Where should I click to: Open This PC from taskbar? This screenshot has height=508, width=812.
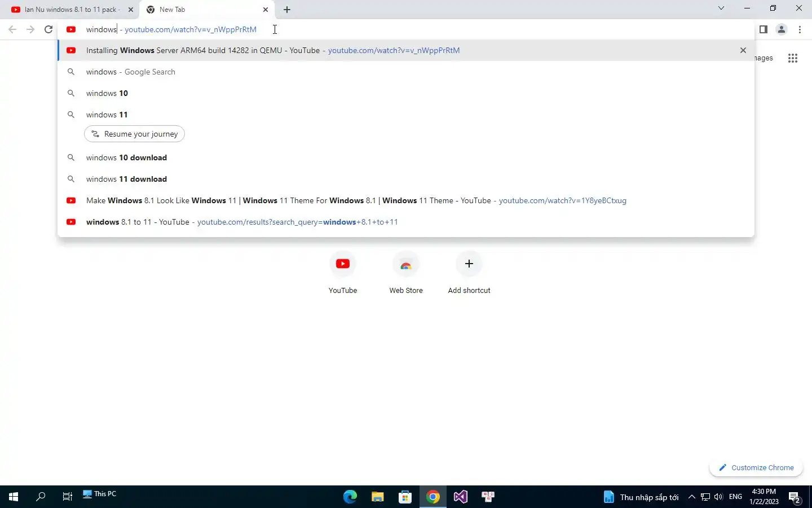pyautogui.click(x=100, y=494)
